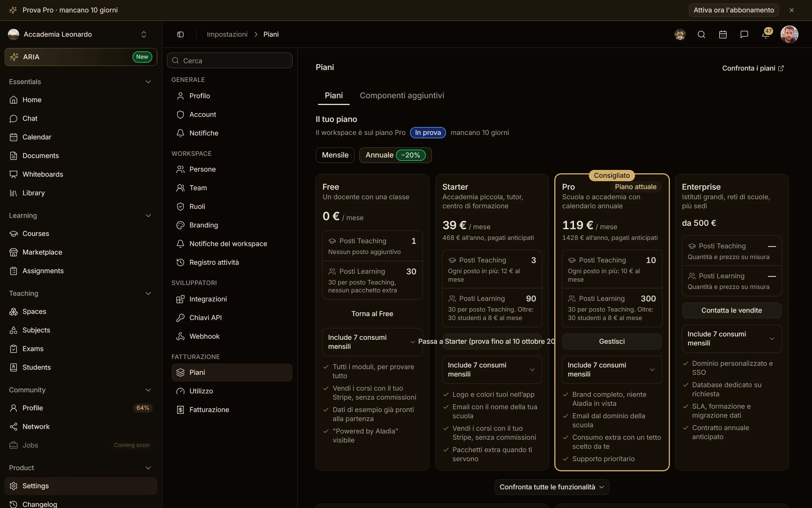Click Gestisci on the Pro plan
812x508 pixels.
[612, 341]
